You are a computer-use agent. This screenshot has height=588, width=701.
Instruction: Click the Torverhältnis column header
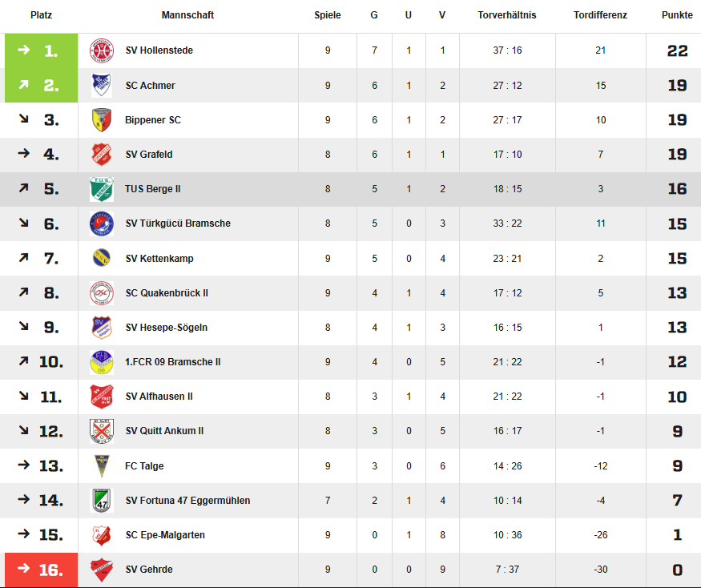[x=507, y=15]
